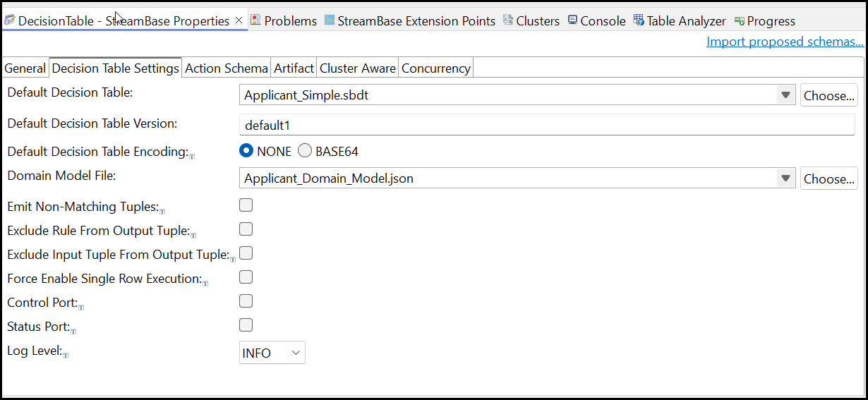Click the DecisionTable properties view icon
This screenshot has width=868, height=400.
coord(10,20)
